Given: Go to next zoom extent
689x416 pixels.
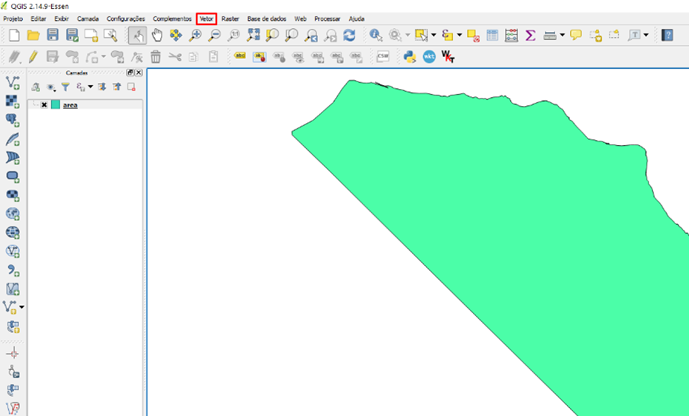Looking at the screenshot, I should tap(330, 35).
